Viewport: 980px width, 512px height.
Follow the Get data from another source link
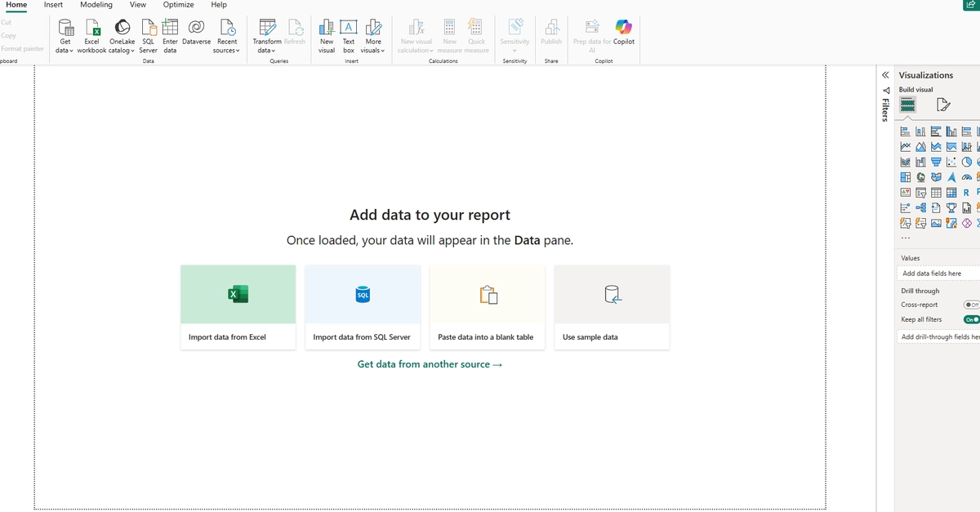[x=430, y=364]
